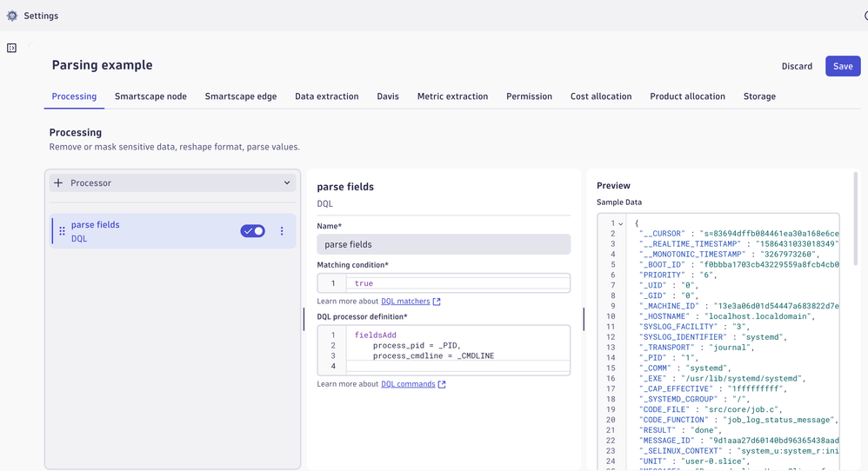868x471 pixels.
Task: Disable the parse fields processor toggle
Action: (x=252, y=231)
